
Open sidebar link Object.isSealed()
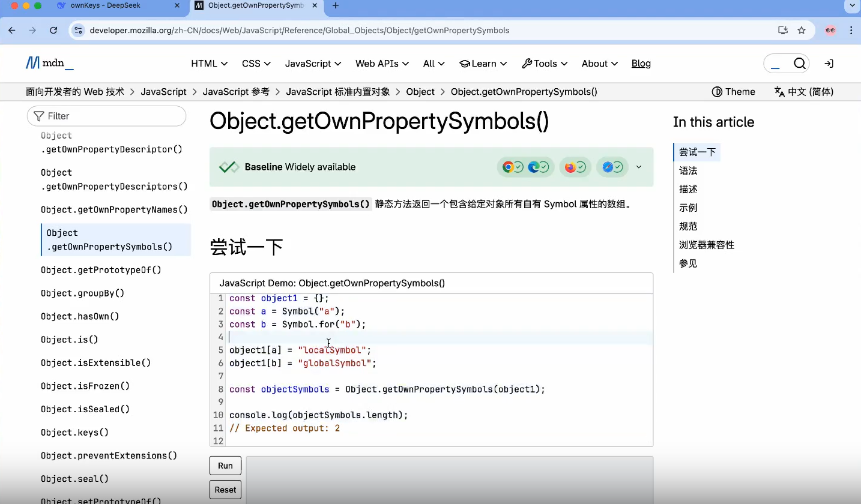coord(85,409)
